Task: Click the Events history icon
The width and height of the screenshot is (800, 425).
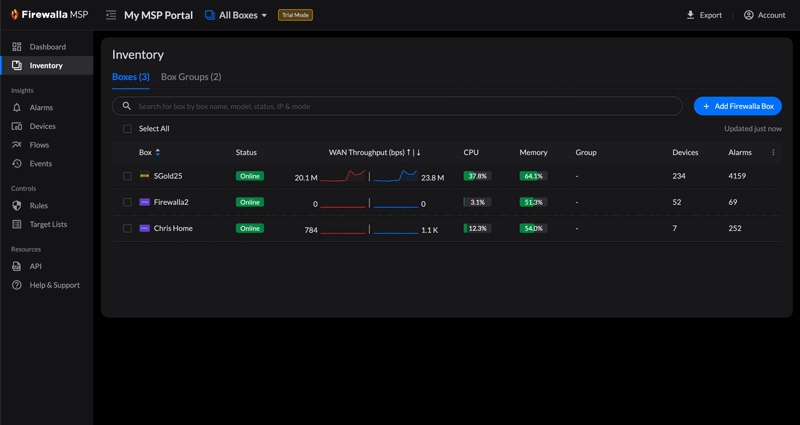Action: point(17,164)
